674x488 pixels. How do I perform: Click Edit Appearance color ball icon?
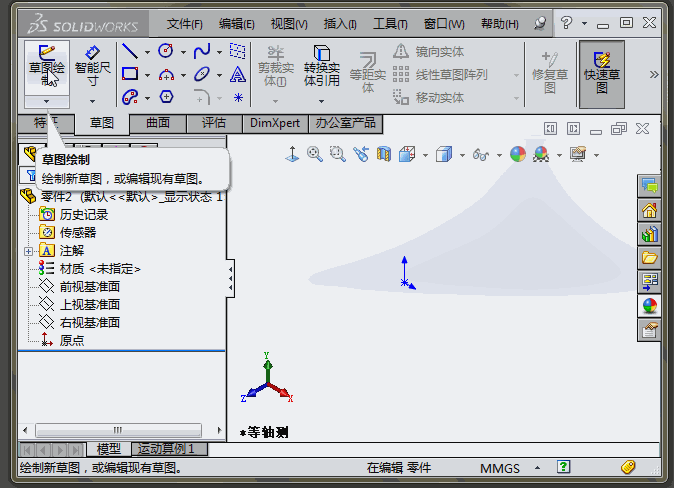tap(518, 154)
